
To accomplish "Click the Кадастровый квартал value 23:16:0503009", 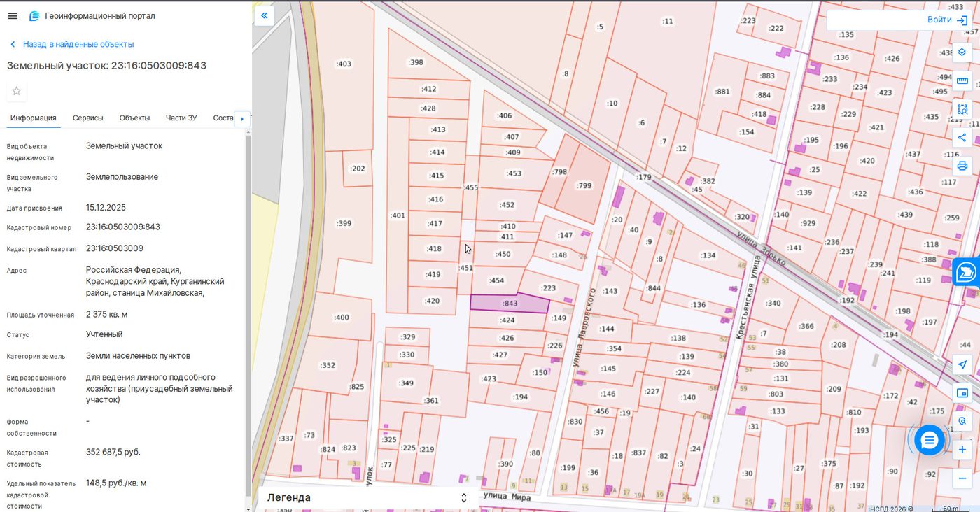I will click(x=115, y=248).
